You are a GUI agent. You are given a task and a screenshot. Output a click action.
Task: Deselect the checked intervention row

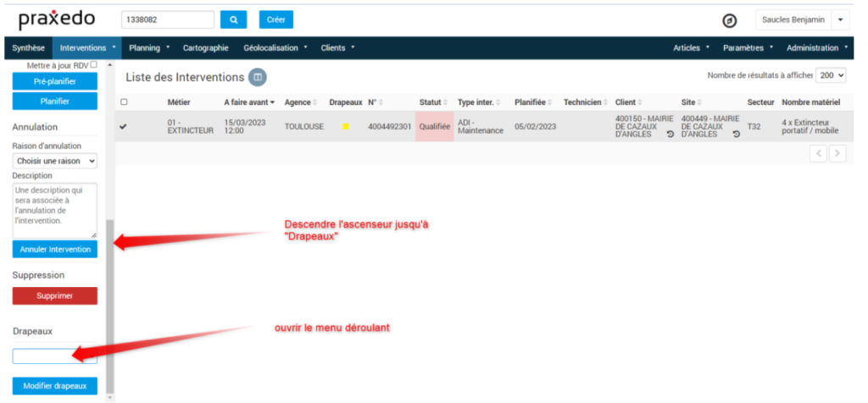tap(124, 127)
